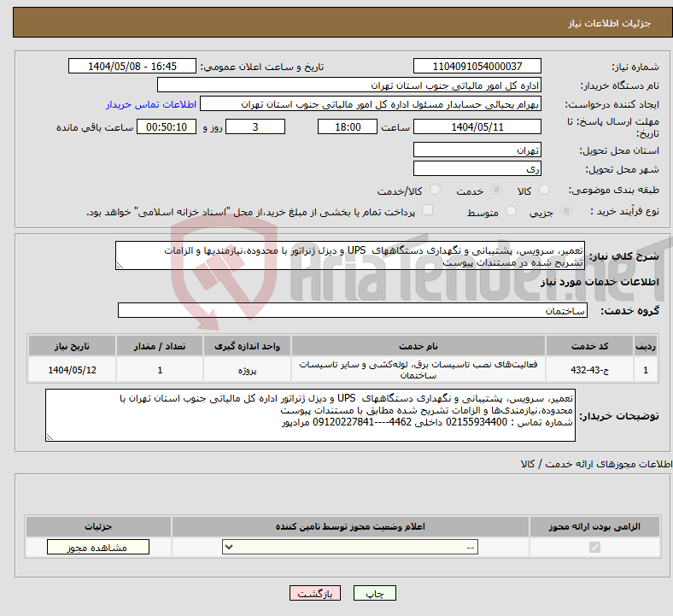The width and height of the screenshot is (673, 616).
Task: Click the اعلام وضعیت مجوز header
Action: coord(350,526)
